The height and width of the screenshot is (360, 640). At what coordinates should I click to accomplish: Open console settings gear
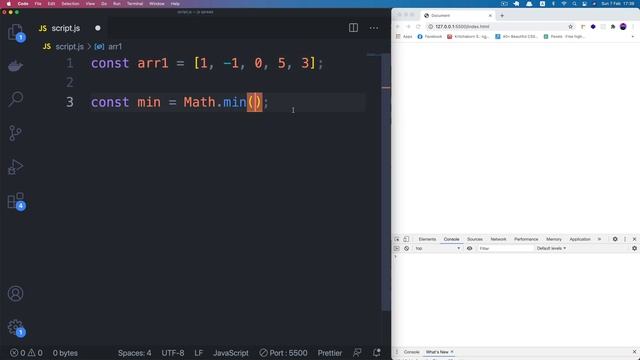click(634, 248)
